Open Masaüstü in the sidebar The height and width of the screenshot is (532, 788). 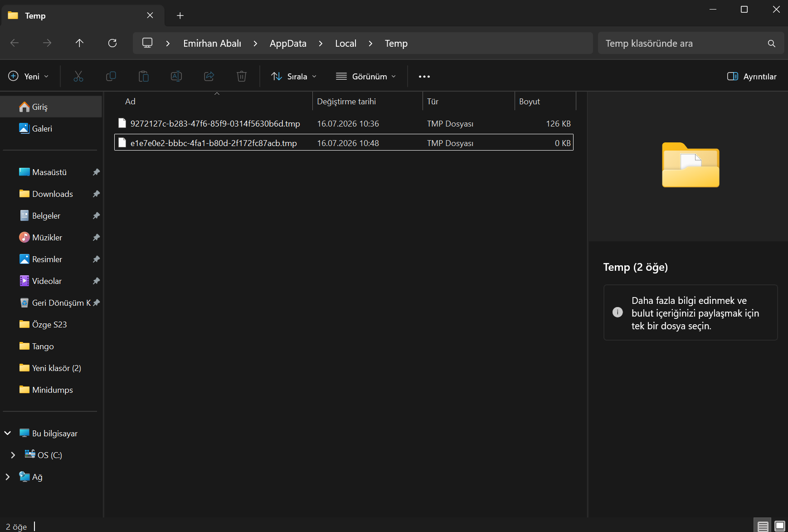coord(49,172)
